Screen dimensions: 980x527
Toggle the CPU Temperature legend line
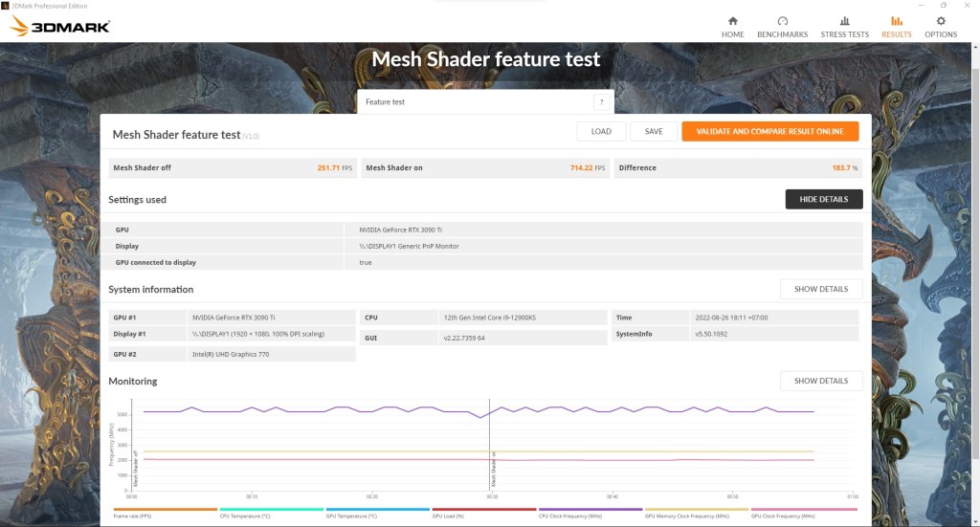271,510
